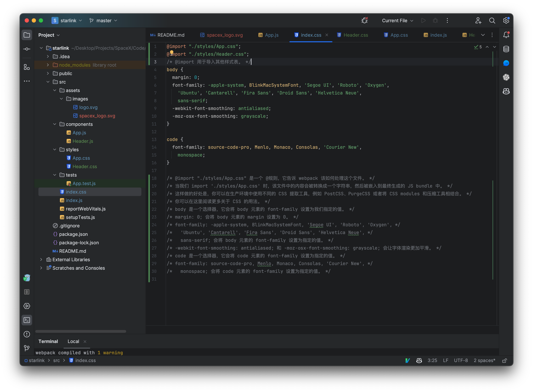Open Search Everywhere with the magnifier
The width and height of the screenshot is (533, 392).
(492, 20)
